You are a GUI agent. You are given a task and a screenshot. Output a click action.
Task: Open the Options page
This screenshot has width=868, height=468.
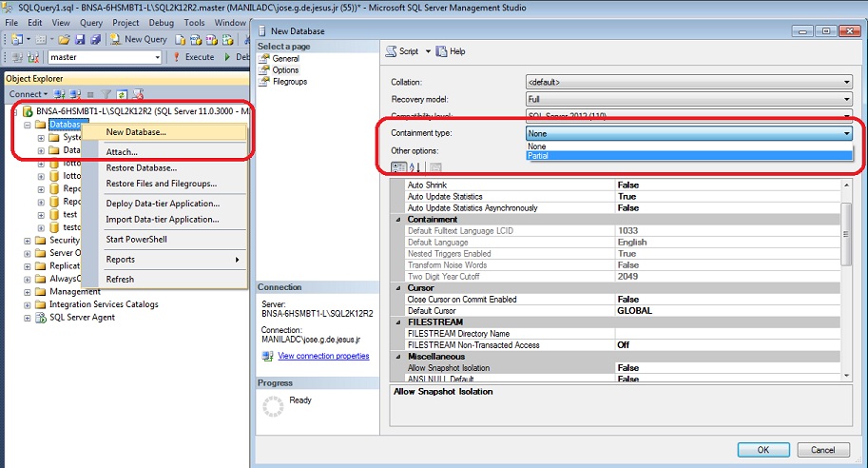285,69
